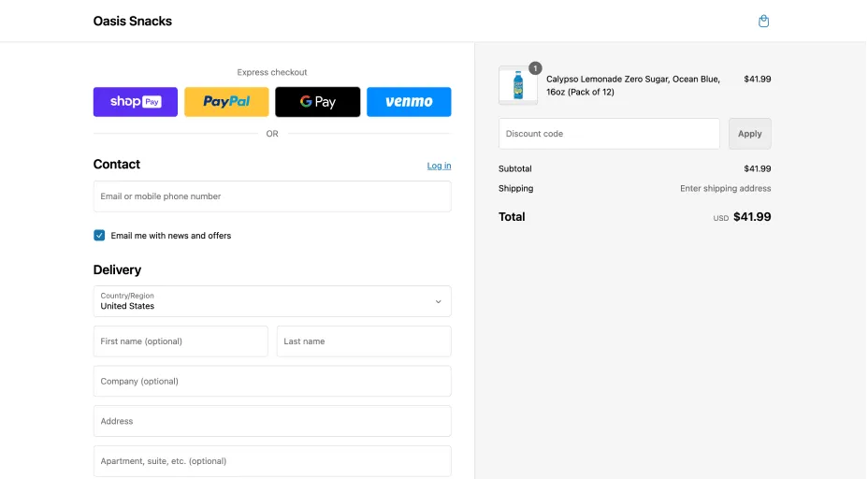Check out using Venmo
868x479 pixels.
(409, 102)
